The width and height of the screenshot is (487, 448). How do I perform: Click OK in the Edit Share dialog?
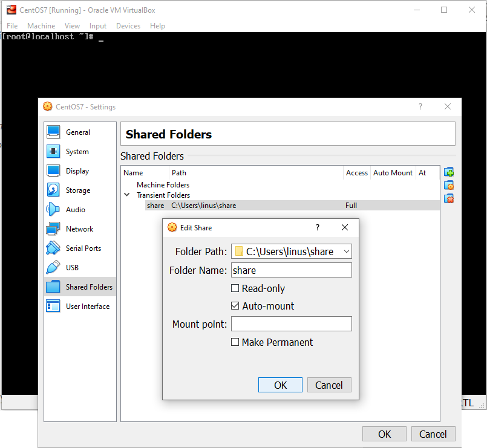[x=280, y=385]
